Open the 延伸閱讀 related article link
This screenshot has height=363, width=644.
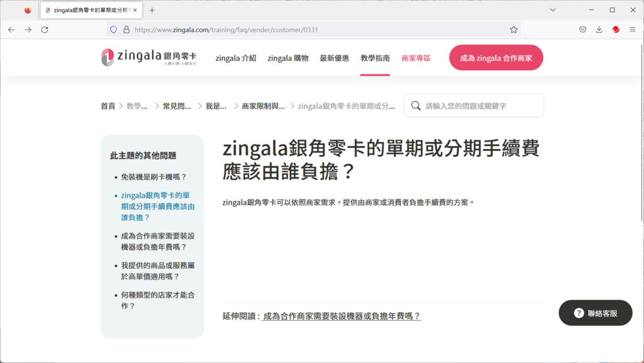coord(341,316)
